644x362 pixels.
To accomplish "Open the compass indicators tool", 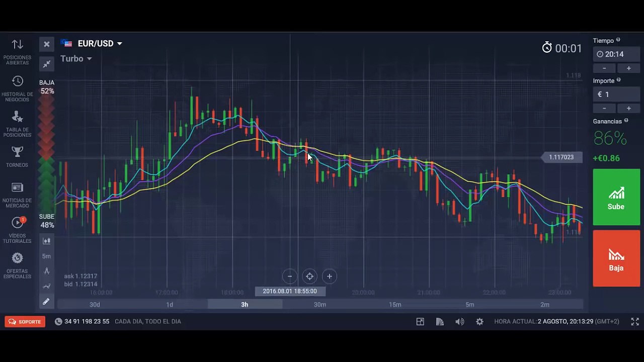I will tap(47, 271).
